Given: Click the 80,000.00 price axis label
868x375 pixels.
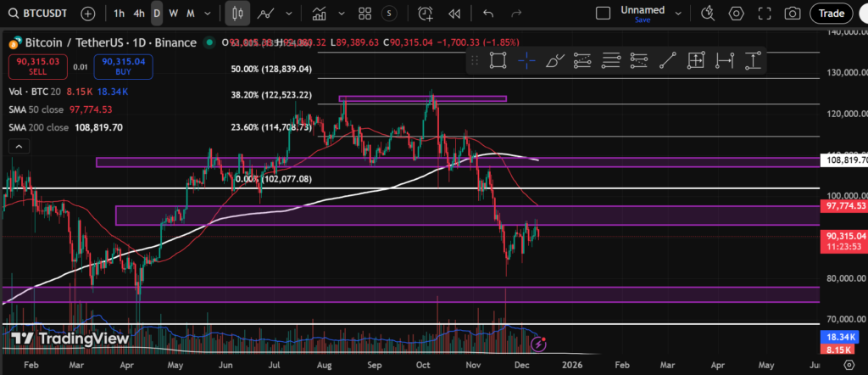Looking at the screenshot, I should [x=845, y=278].
